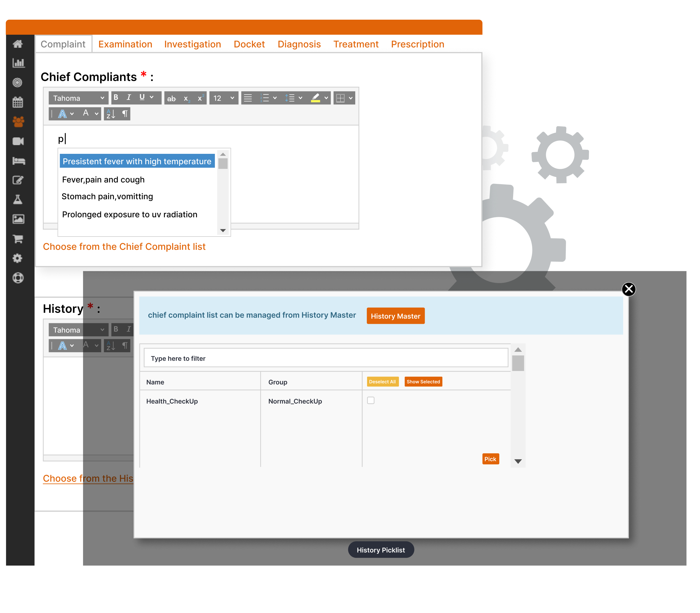This screenshot has width=700, height=613.
Task: Click the filter input field in picklist
Action: tap(326, 358)
